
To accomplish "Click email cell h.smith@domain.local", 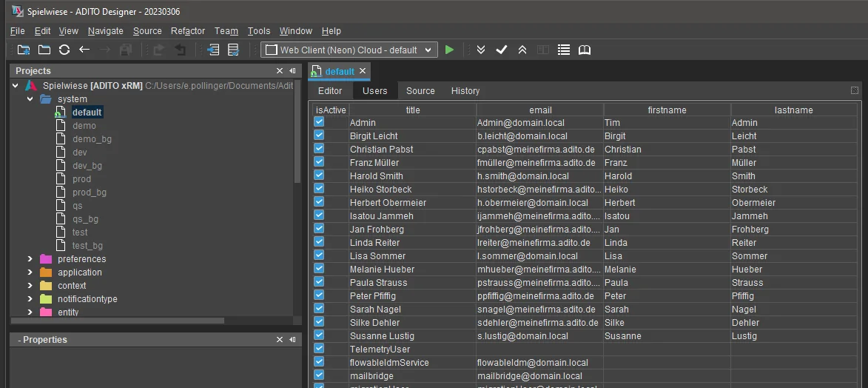I will point(539,175).
